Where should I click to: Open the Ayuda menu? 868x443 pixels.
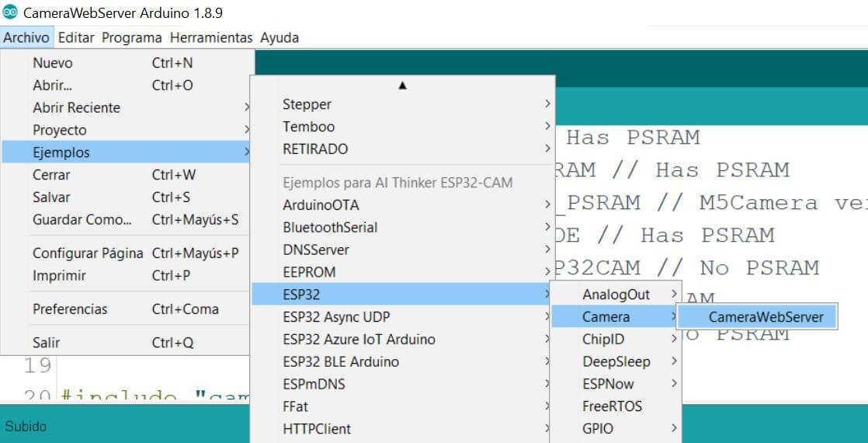click(x=279, y=37)
